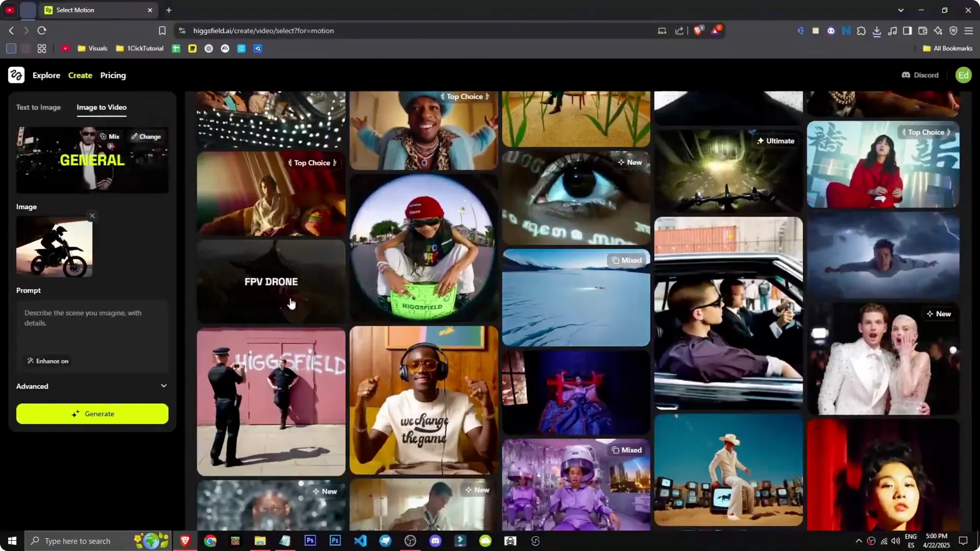Click the Generate button
The width and height of the screenshot is (980, 551).
92,414
